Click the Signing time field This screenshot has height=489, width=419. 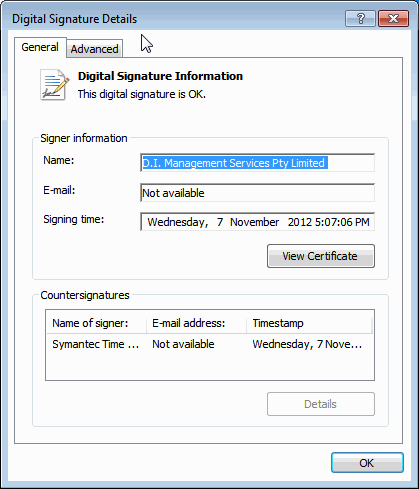(x=257, y=222)
